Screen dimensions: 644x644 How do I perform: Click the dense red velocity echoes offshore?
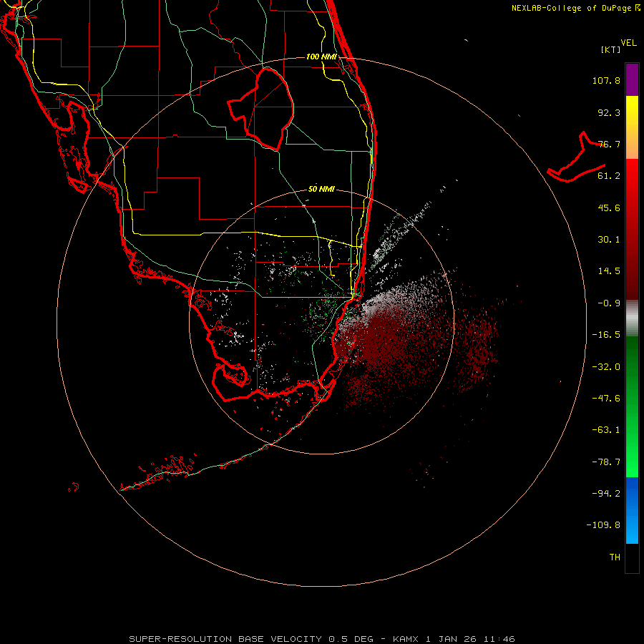coord(382,341)
